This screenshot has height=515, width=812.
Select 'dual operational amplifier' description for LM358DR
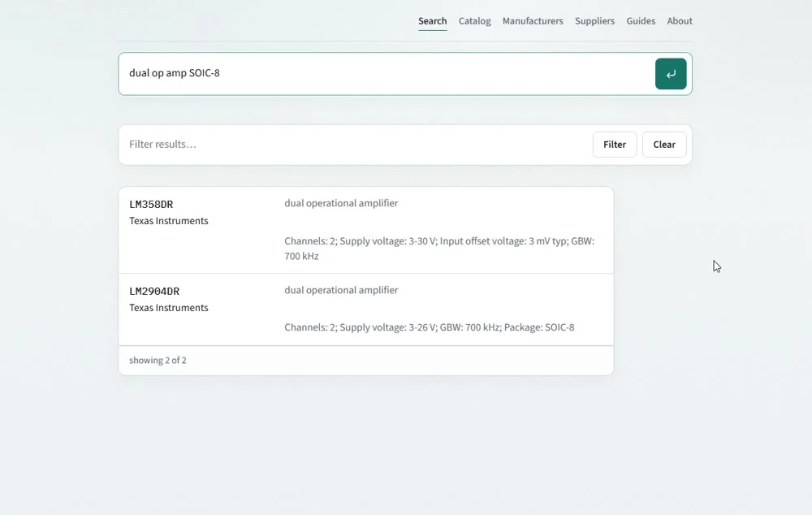click(341, 203)
